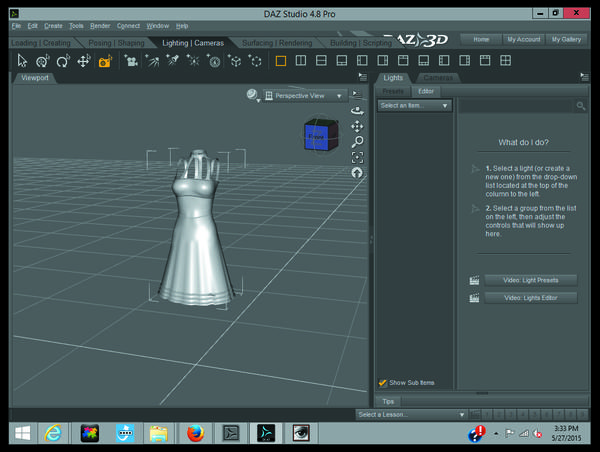Select the Editor sub-tab
This screenshot has height=452, width=600.
point(426,91)
